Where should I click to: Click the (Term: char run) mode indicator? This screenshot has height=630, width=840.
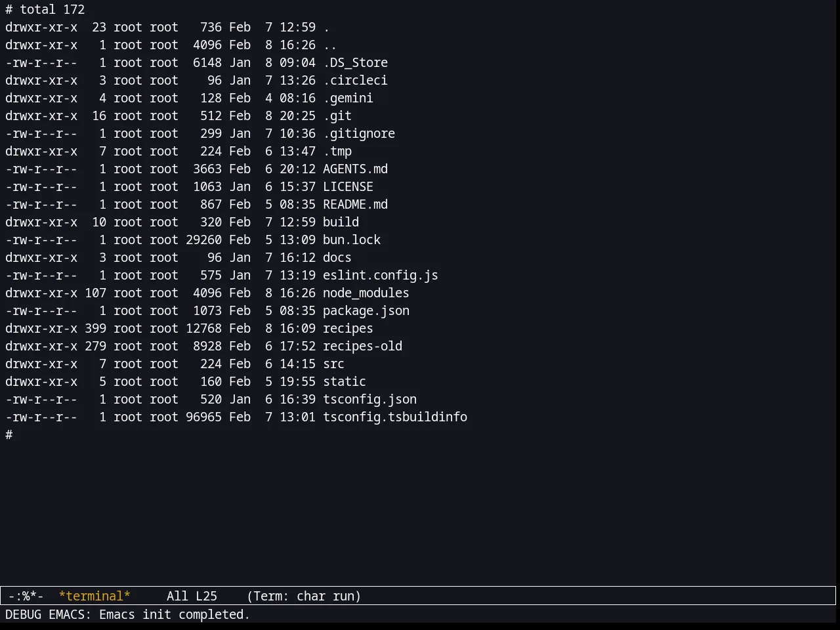(304, 596)
